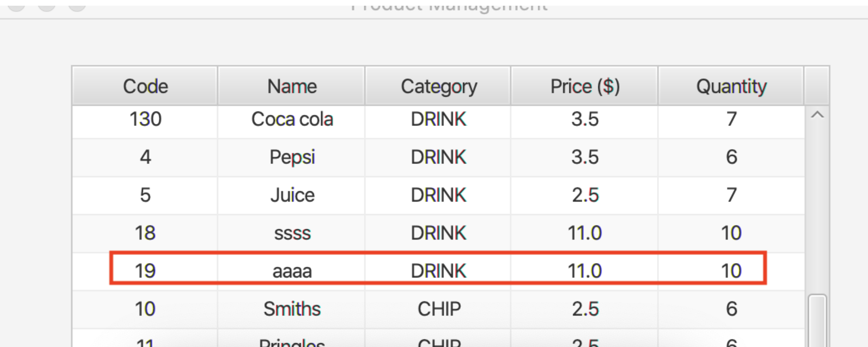Viewport: 868px width, 347px height.
Task: Select the DRINK cell in the ssss row
Action: pyautogui.click(x=438, y=233)
